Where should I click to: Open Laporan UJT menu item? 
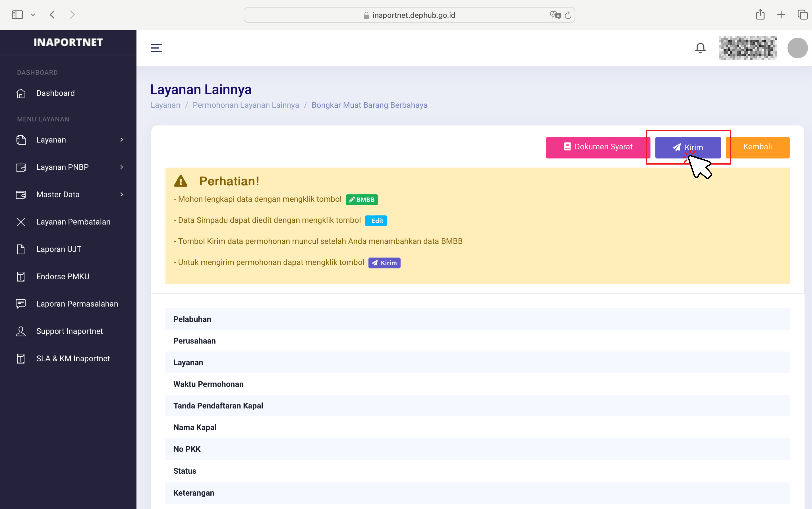click(x=59, y=249)
